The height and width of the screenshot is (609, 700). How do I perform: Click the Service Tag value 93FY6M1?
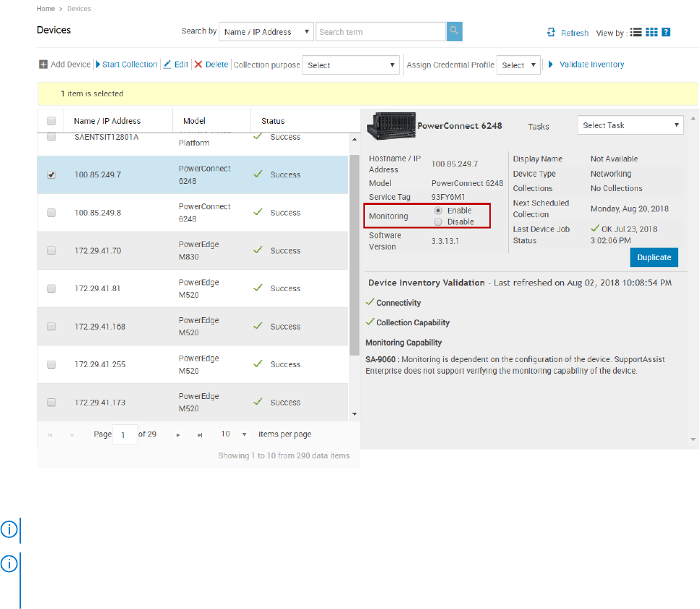tap(448, 197)
